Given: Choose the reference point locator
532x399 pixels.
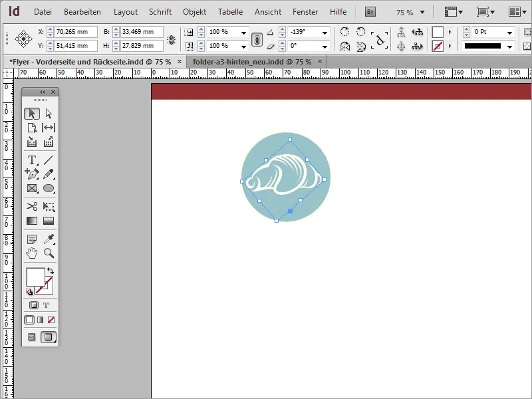Looking at the screenshot, I should pos(24,39).
